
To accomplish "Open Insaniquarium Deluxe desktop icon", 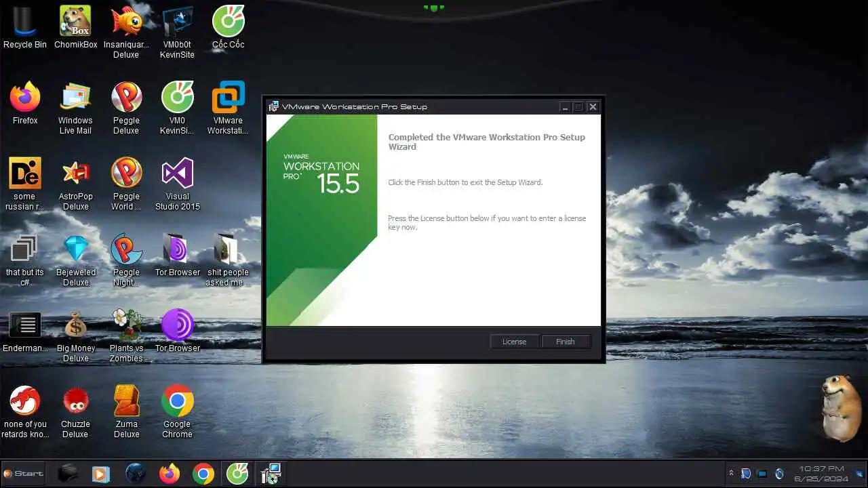I will (126, 33).
